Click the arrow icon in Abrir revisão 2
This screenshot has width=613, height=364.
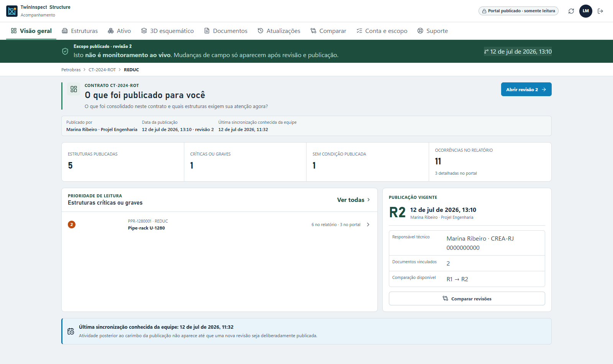[x=544, y=89]
